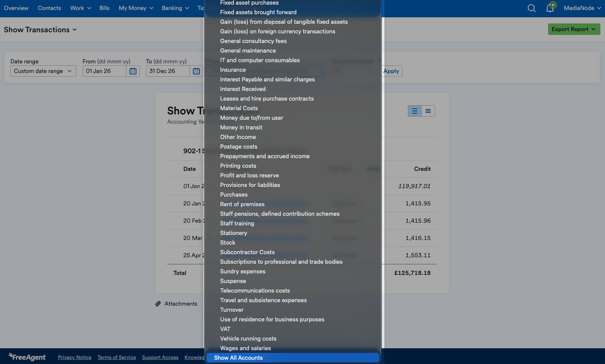Open the Privacy Notice link
Screen dimensions: 605x364
75,357
